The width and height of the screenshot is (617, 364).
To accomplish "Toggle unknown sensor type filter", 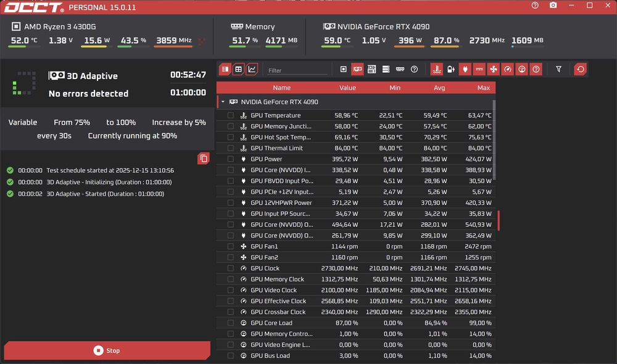I will click(x=536, y=69).
